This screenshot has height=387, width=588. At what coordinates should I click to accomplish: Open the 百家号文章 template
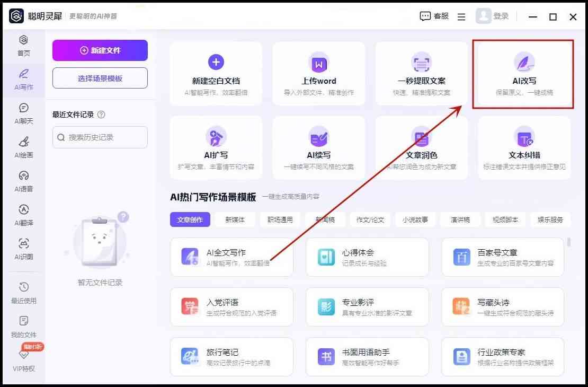[x=503, y=257]
